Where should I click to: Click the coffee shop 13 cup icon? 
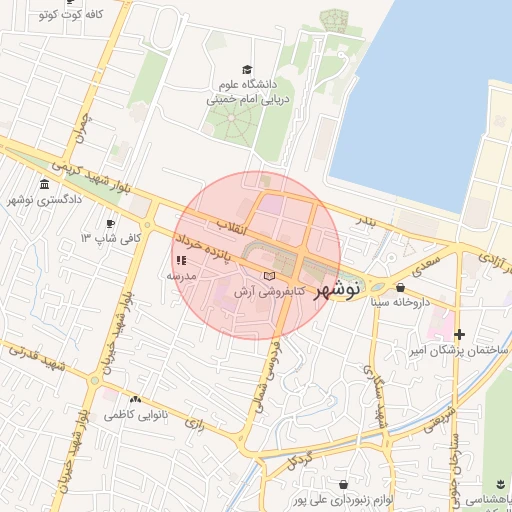[x=110, y=224]
